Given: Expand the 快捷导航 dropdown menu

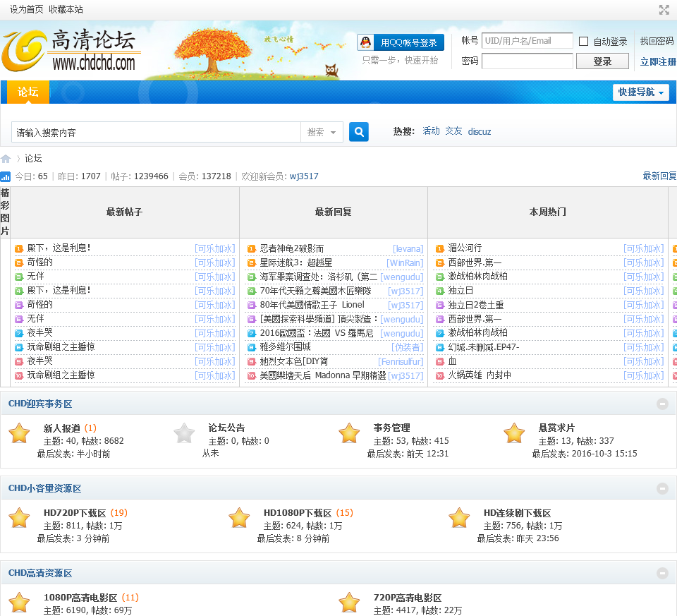Looking at the screenshot, I should [x=640, y=92].
